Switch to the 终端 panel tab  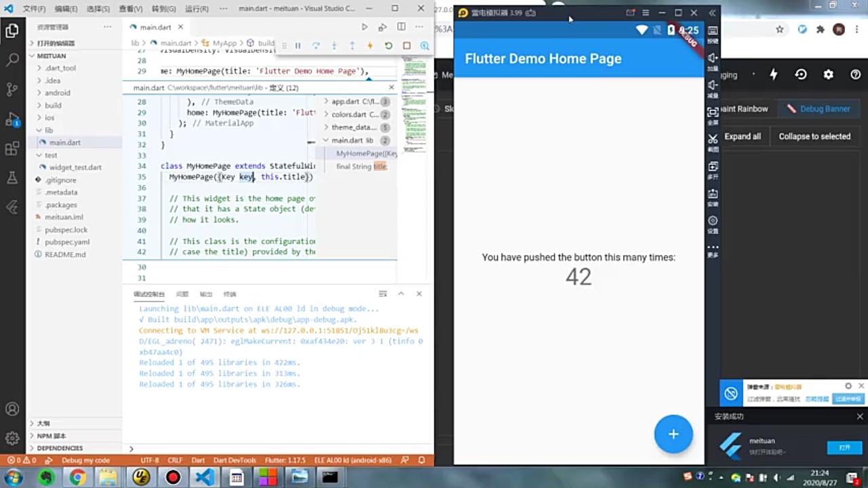tap(230, 294)
